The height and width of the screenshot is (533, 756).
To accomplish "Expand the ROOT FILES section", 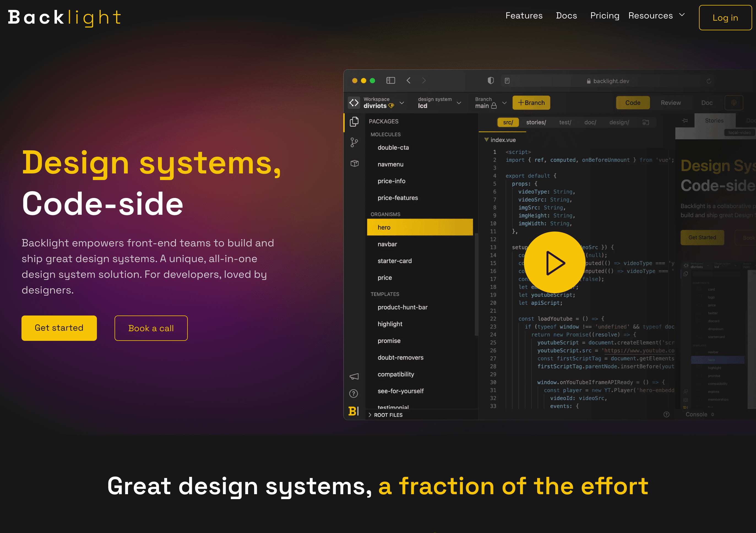I will tap(386, 415).
